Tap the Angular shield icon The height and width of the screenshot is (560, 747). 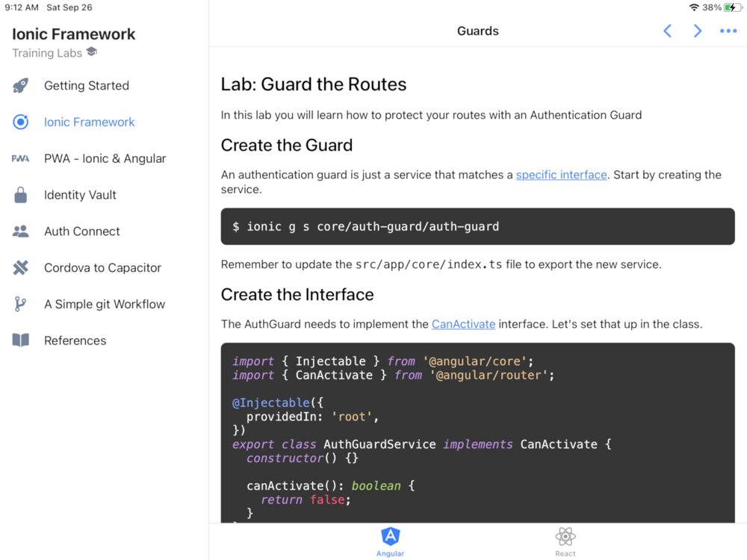[x=390, y=537]
